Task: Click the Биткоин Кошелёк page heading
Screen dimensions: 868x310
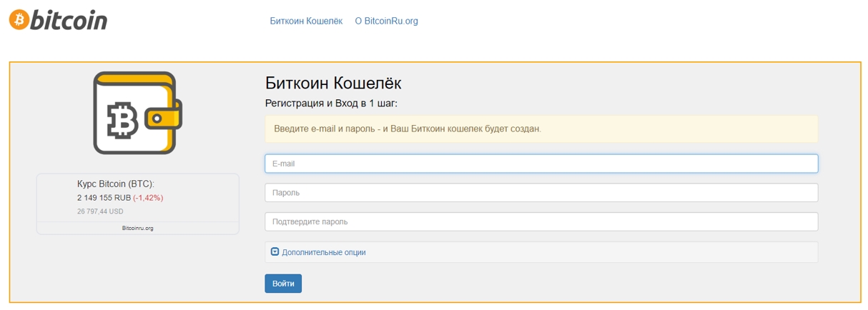Action: coord(333,82)
